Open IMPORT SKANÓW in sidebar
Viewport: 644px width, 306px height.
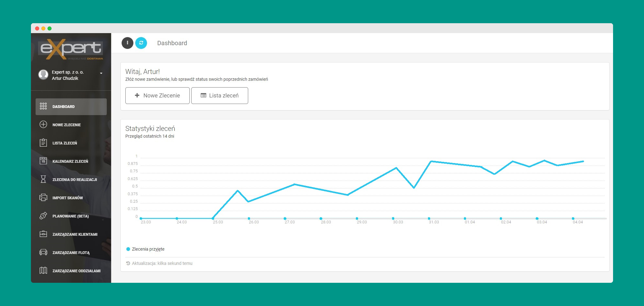pyautogui.click(x=71, y=198)
